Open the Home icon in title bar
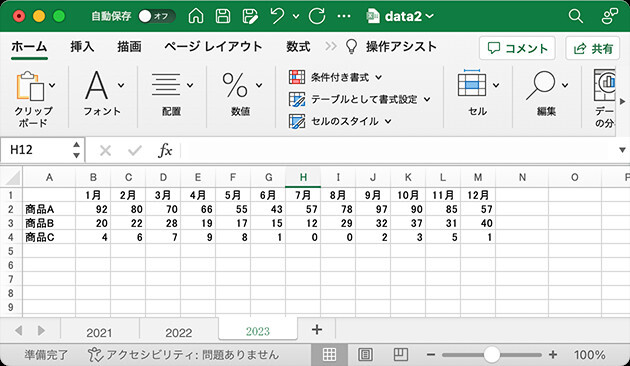This screenshot has width=630, height=366. point(196,16)
